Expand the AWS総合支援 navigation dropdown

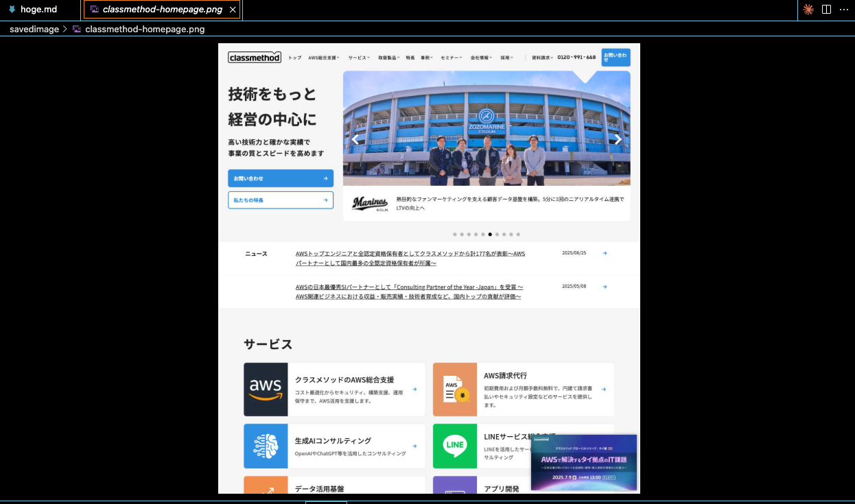[324, 58]
